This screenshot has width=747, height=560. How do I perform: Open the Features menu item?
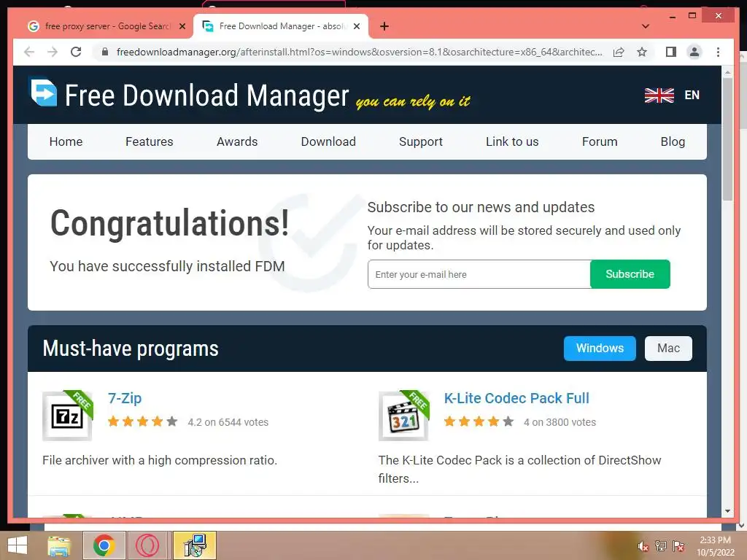point(149,141)
